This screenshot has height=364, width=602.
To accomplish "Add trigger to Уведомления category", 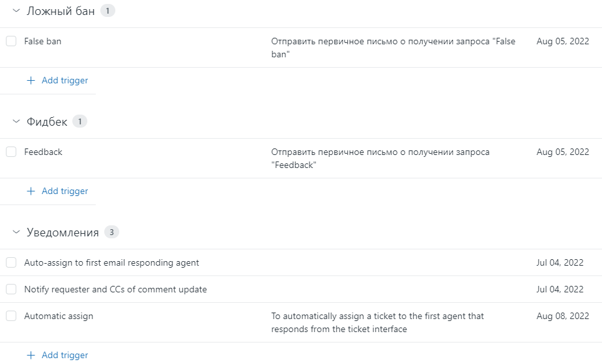I will [x=64, y=356].
